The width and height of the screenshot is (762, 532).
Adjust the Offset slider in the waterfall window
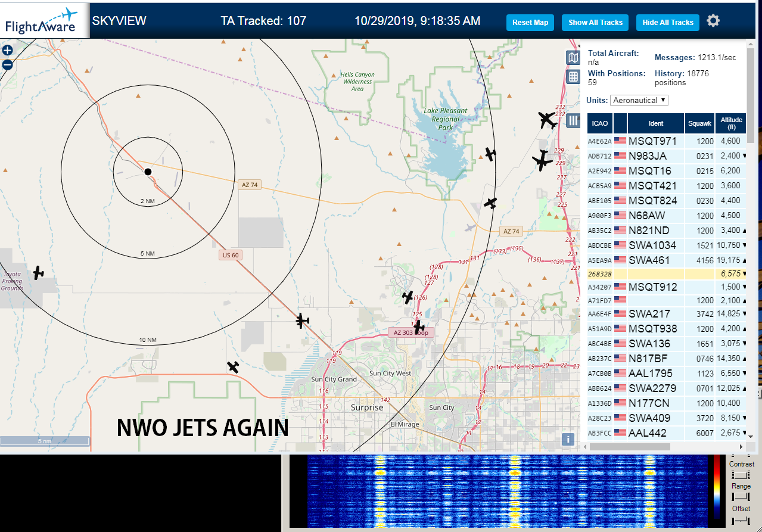741,520
